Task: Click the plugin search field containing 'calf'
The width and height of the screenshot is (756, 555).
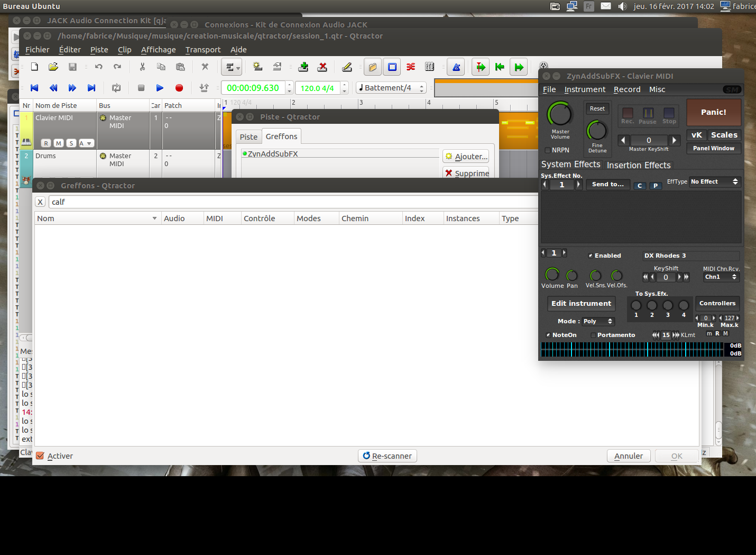Action: coord(294,202)
